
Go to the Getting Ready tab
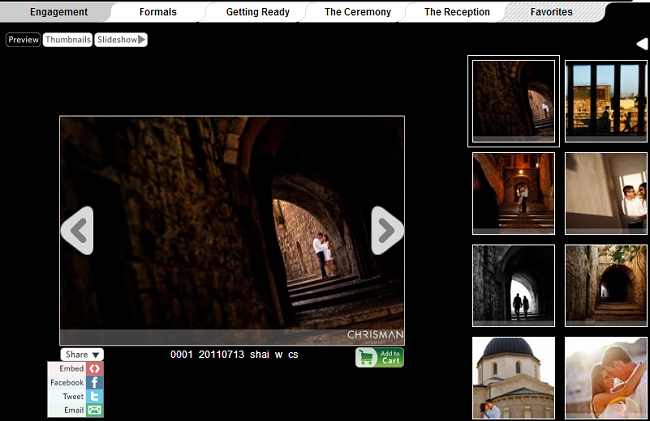pos(257,12)
